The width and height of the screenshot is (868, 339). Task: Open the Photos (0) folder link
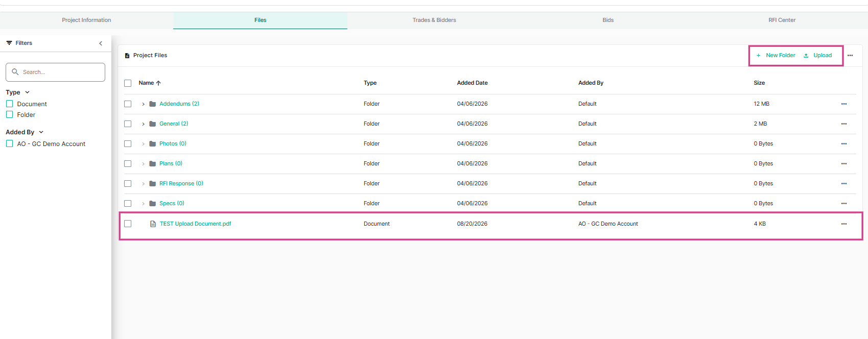point(173,144)
